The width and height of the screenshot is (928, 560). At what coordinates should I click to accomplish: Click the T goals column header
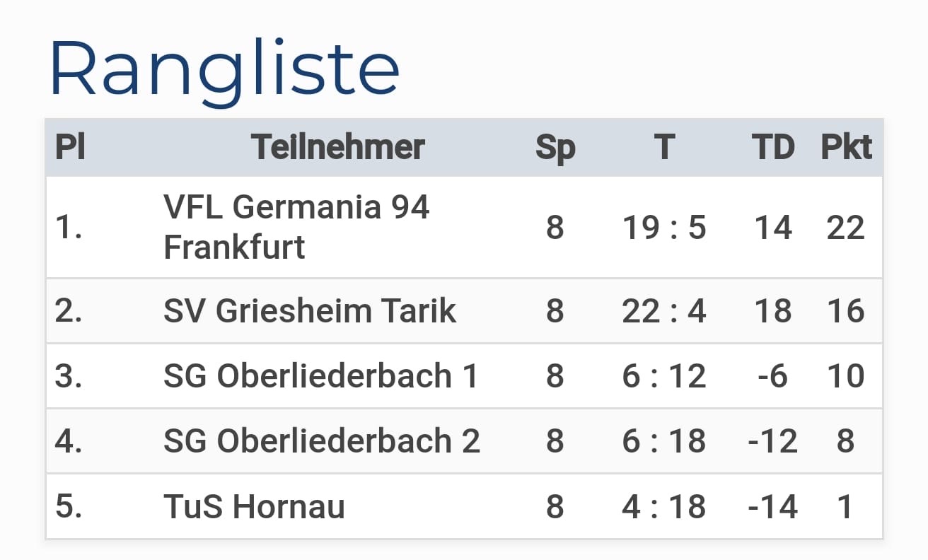point(664,147)
